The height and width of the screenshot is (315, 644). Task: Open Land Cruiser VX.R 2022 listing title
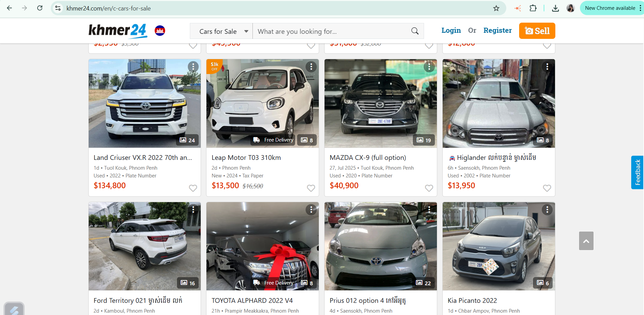click(x=143, y=157)
